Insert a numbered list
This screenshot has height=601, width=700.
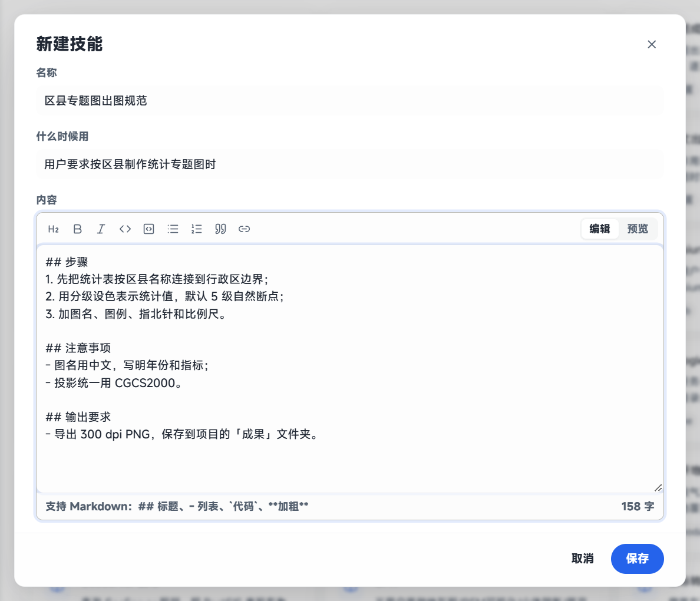196,229
